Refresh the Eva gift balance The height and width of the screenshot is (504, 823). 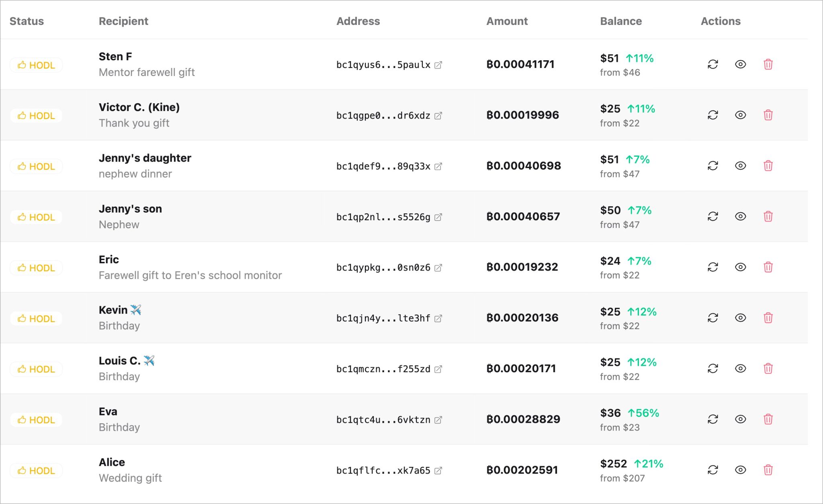712,419
